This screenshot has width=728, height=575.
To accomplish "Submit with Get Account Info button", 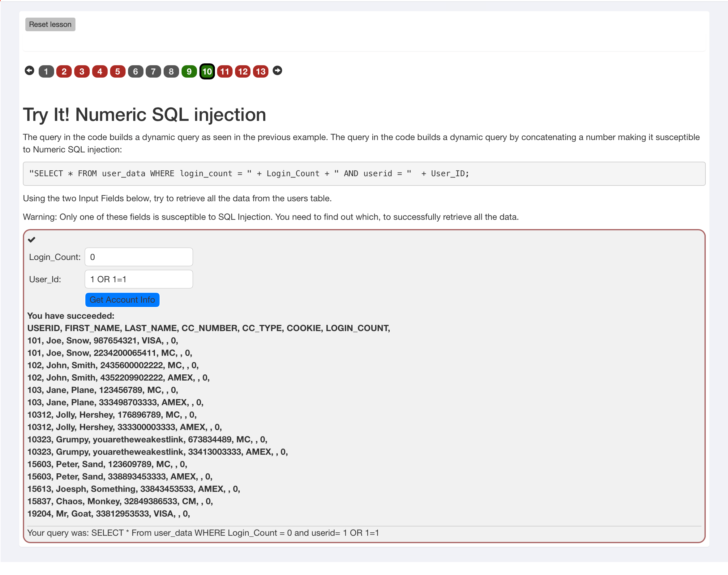I will click(122, 300).
